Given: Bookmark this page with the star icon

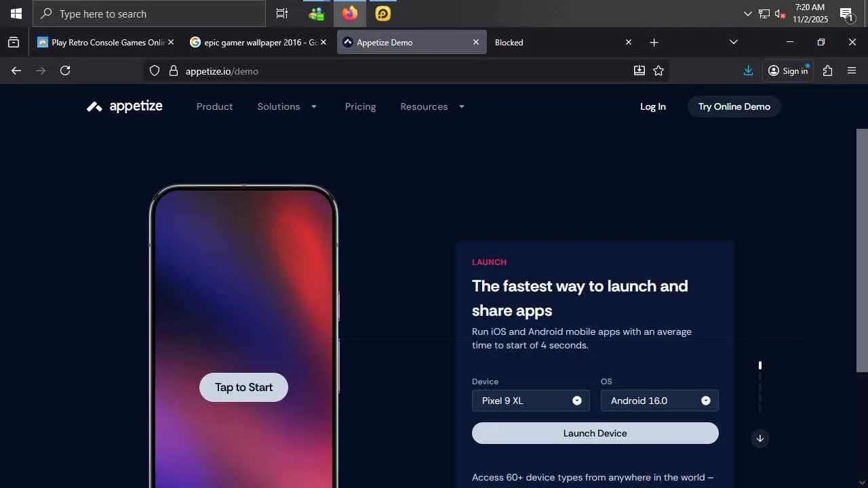Looking at the screenshot, I should 658,70.
